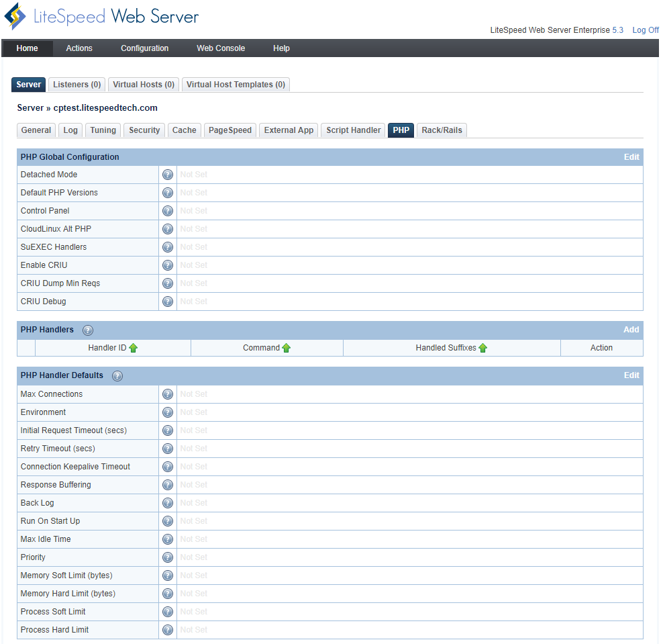663x644 pixels.
Task: Open help icon for Max Idle Time
Action: pos(168,539)
